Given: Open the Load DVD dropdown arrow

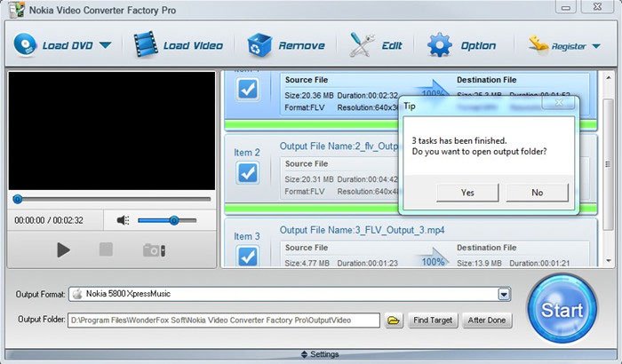Looking at the screenshot, I should (105, 45).
